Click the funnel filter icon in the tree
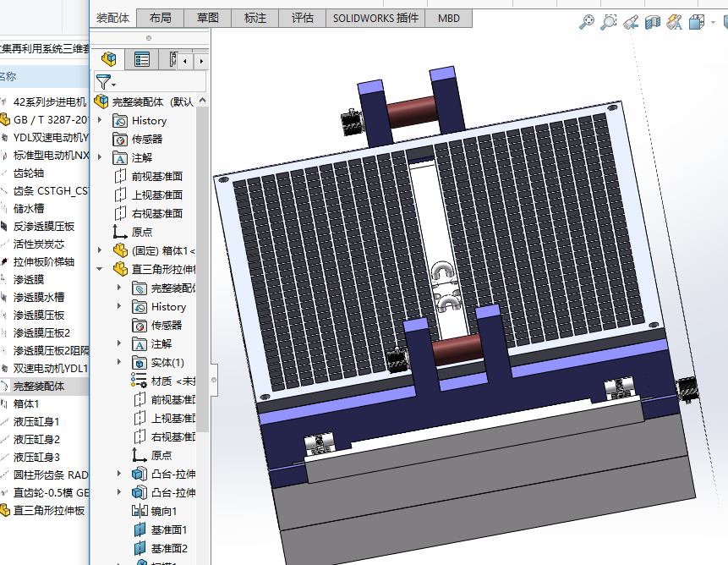The image size is (728, 565). (x=102, y=82)
